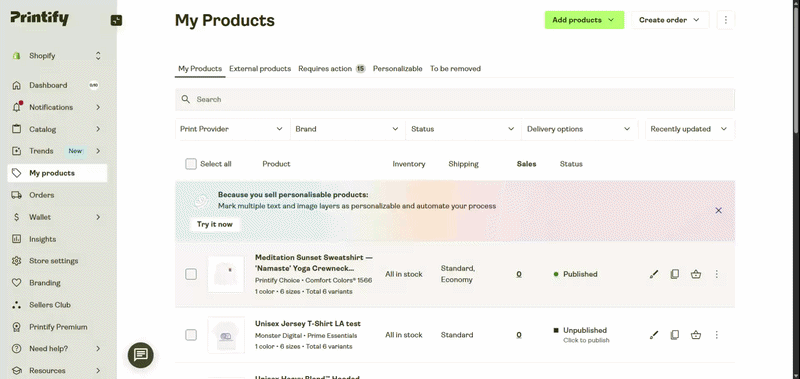Click the Trends icon
800x379 pixels.
16,151
